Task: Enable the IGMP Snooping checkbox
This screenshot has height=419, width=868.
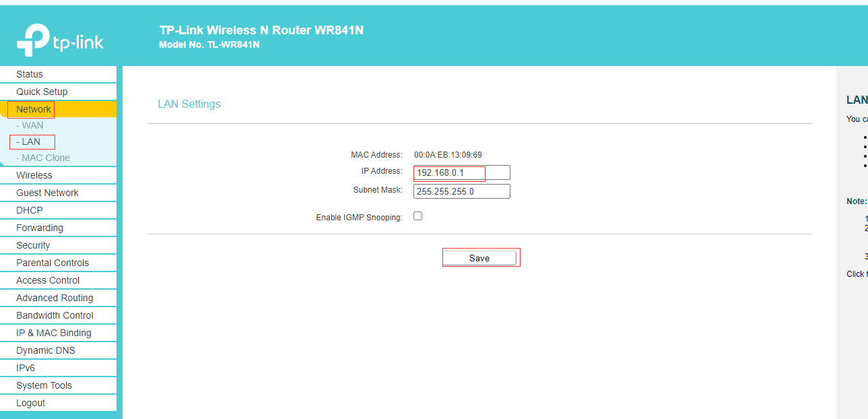Action: coord(418,216)
